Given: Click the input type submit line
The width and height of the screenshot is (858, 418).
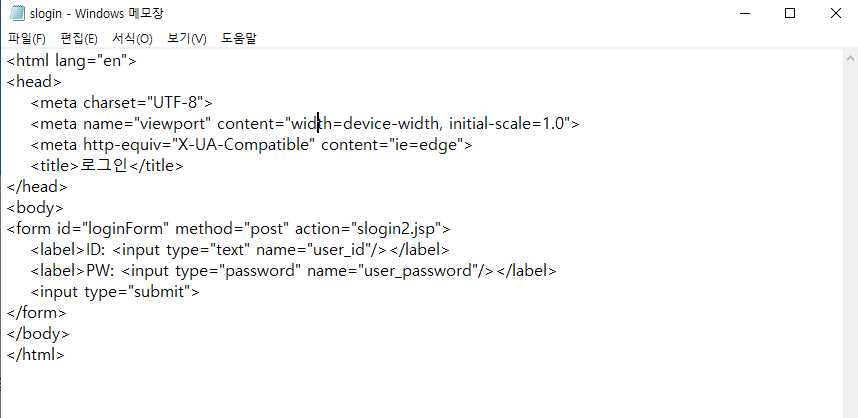Looking at the screenshot, I should pyautogui.click(x=115, y=291).
